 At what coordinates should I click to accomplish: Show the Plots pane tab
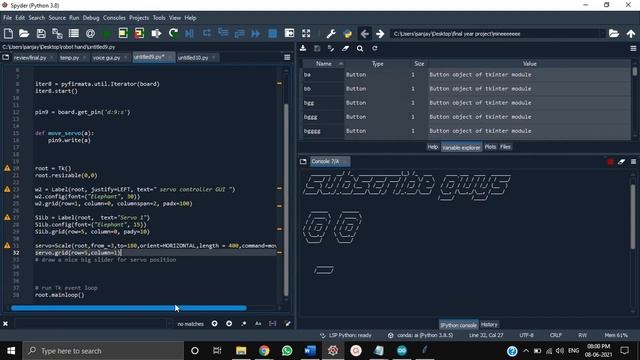tap(490, 147)
